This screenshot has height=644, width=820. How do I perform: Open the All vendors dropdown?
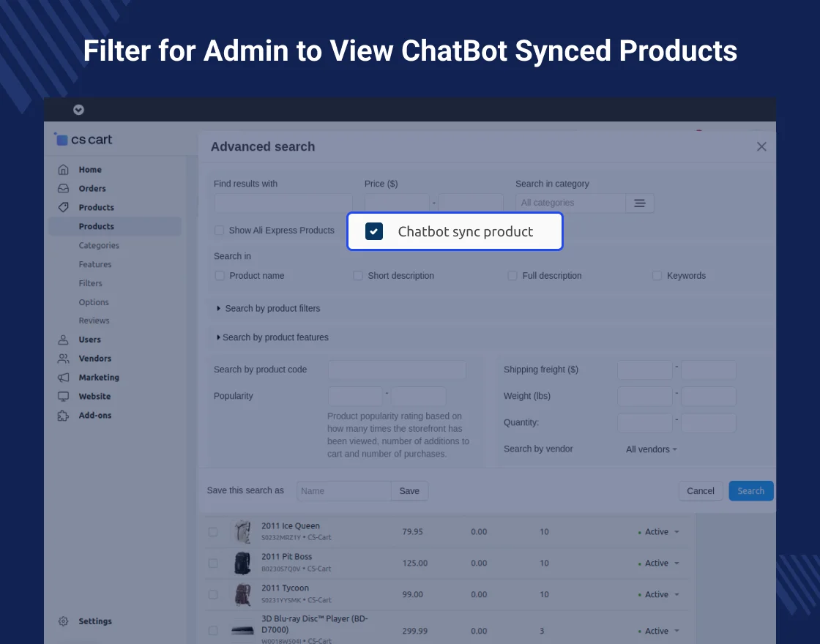(x=651, y=449)
